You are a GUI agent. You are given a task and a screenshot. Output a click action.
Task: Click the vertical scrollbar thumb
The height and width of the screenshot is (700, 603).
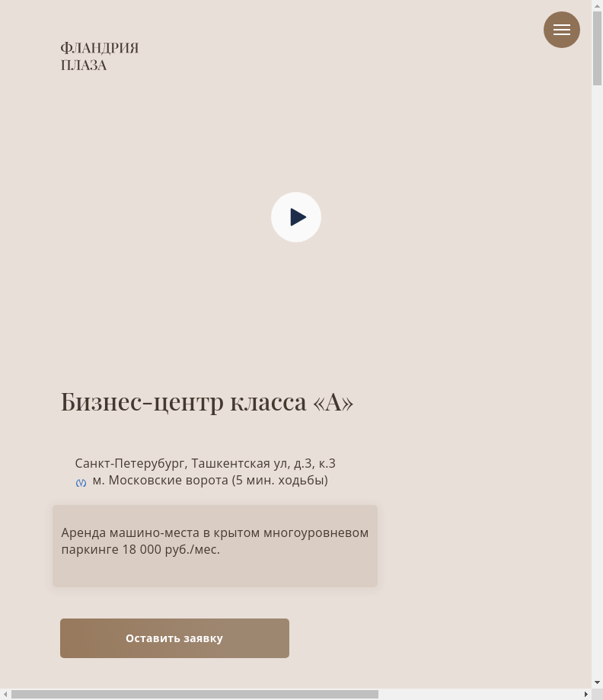tap(597, 48)
